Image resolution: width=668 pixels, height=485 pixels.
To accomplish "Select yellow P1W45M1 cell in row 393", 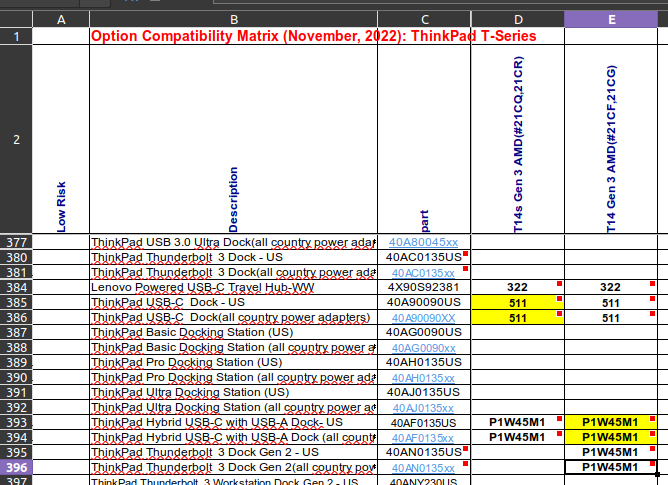I will 611,422.
